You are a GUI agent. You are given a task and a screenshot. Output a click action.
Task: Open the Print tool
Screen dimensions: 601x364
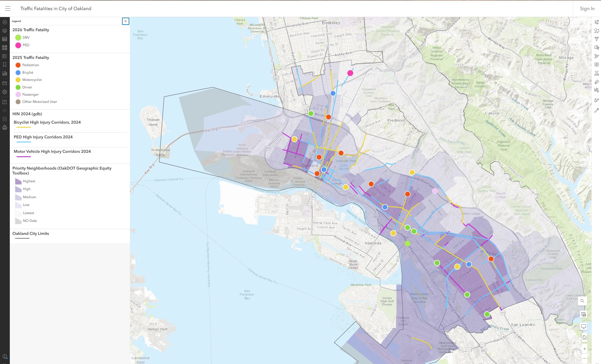(5, 127)
